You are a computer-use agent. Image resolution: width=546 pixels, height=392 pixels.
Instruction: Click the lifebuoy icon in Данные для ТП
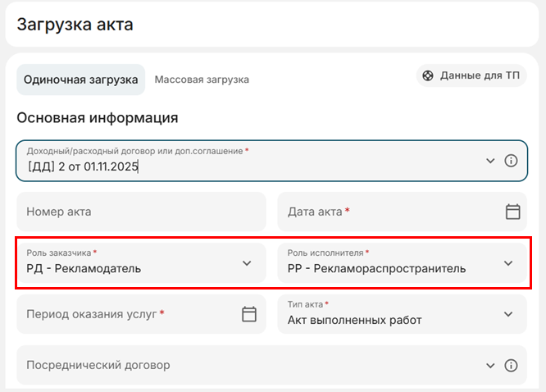[x=427, y=76]
